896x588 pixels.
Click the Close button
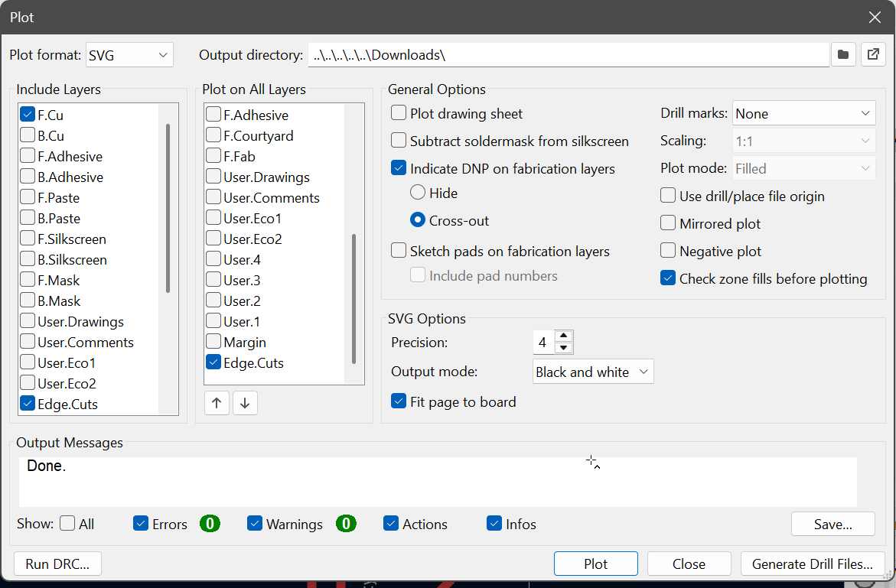689,564
